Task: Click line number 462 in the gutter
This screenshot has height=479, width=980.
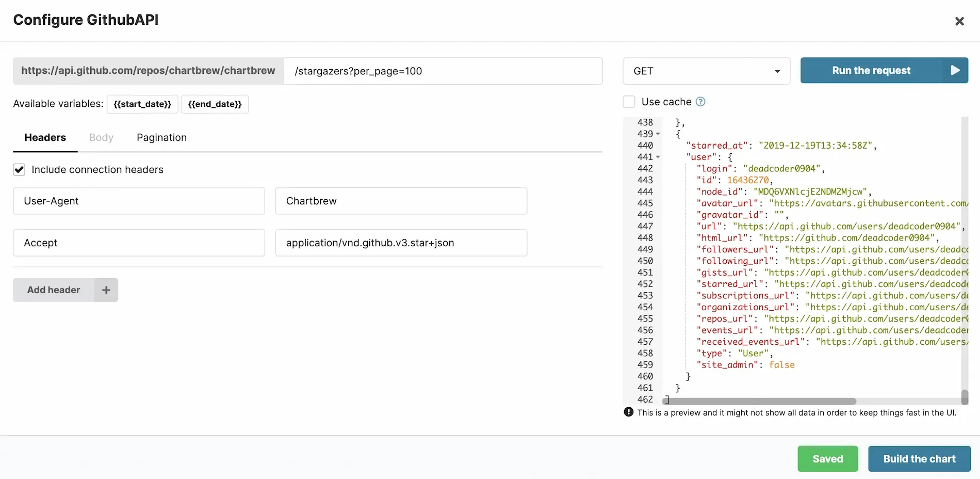Action: (x=645, y=400)
